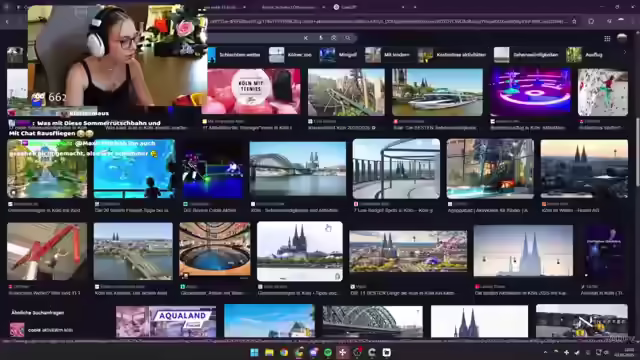Start voice search with the microphone icon
The height and width of the screenshot is (360, 640).
point(321,38)
